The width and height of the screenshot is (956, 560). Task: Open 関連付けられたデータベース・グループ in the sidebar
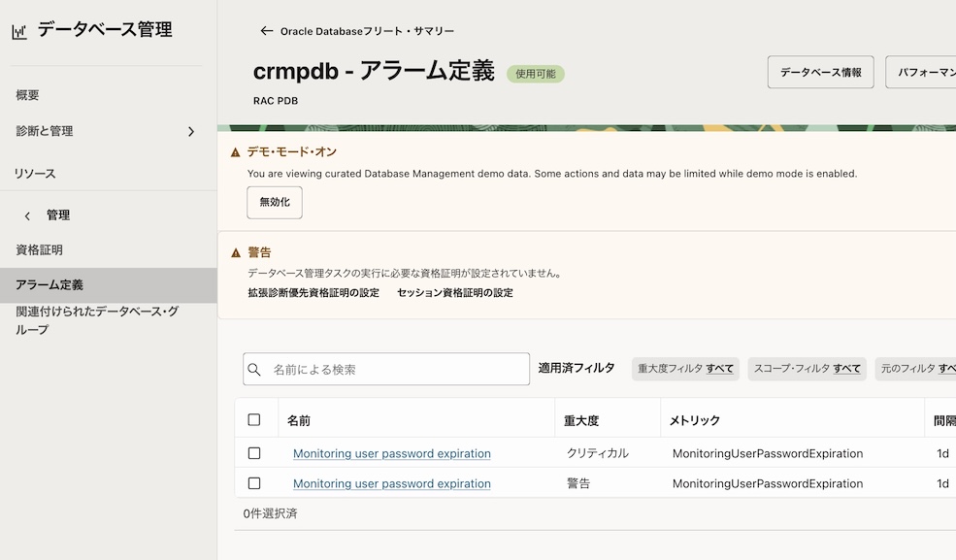[98, 320]
